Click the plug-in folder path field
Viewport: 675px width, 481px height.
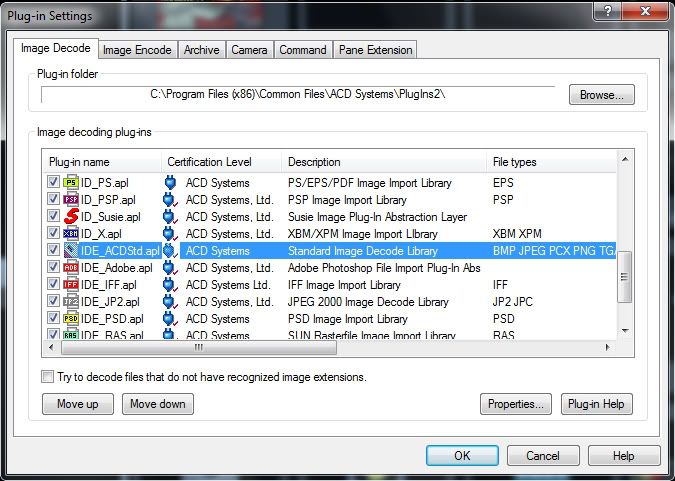(298, 94)
